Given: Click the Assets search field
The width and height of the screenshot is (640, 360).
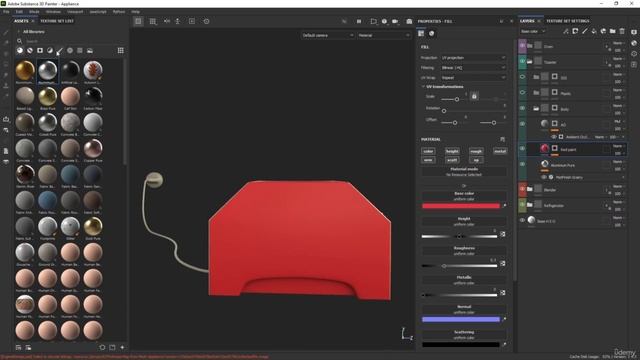Looking at the screenshot, I should pyautogui.click(x=73, y=41).
